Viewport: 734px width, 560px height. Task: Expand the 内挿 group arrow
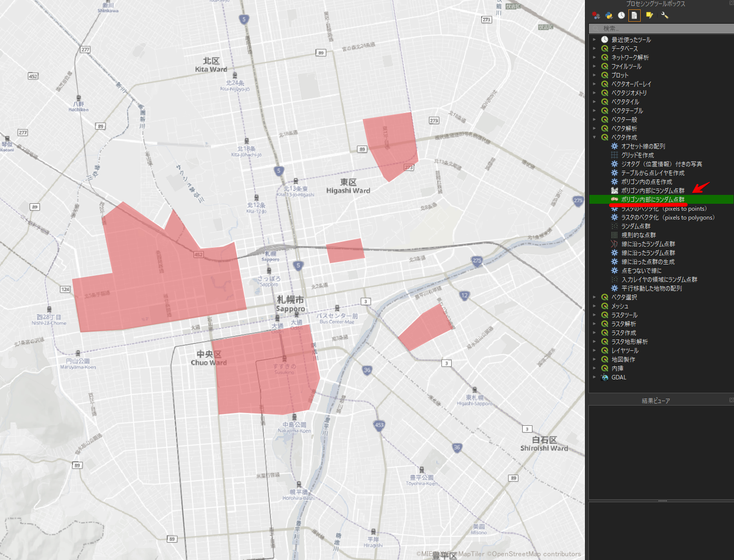tap(594, 368)
